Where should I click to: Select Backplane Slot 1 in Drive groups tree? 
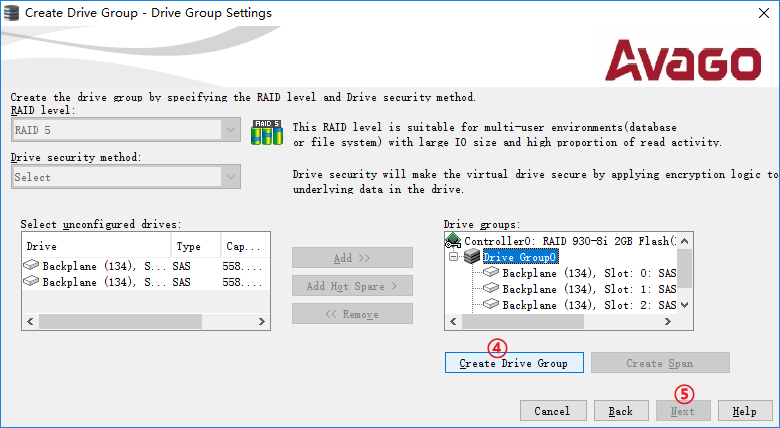point(588,289)
